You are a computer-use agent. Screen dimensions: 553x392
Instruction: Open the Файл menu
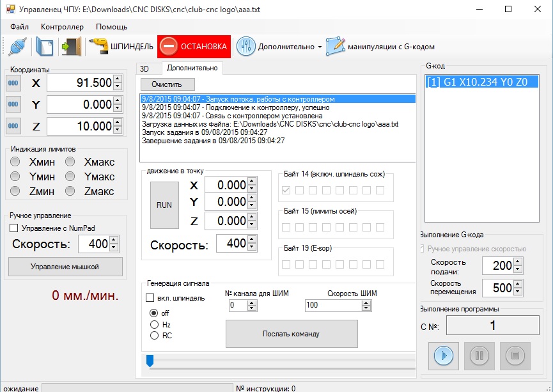tap(19, 27)
